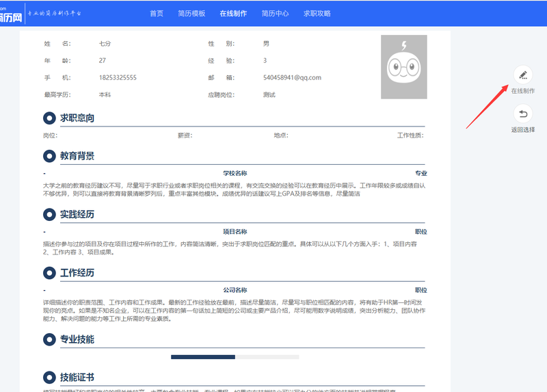Click the 专业技能 heading
The width and height of the screenshot is (547, 392).
click(77, 339)
